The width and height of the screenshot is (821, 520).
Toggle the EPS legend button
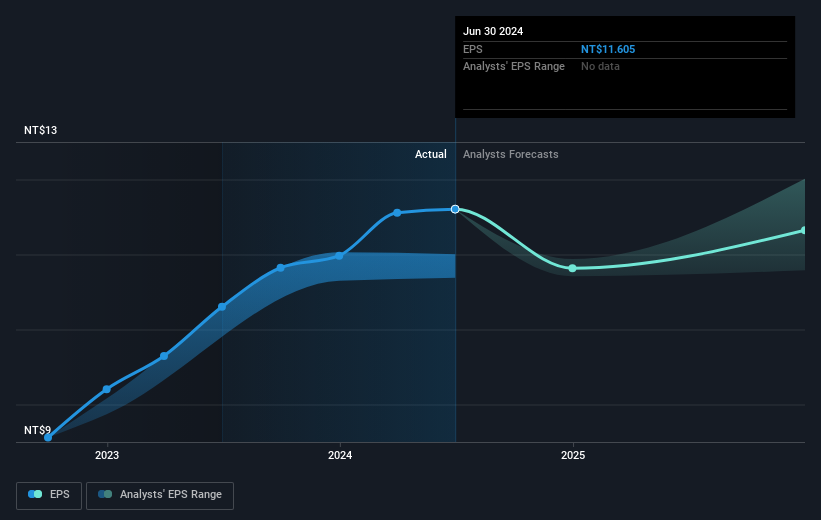click(49, 495)
